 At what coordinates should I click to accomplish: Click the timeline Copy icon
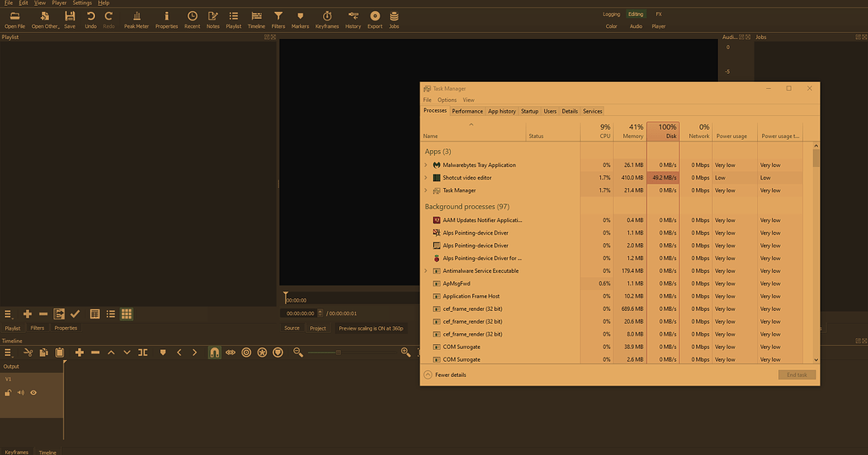[44, 352]
